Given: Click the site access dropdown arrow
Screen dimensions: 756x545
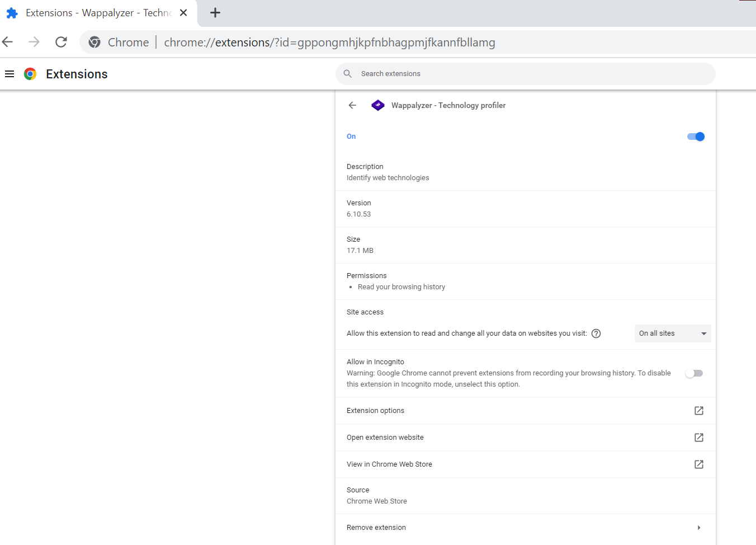Looking at the screenshot, I should 704,333.
